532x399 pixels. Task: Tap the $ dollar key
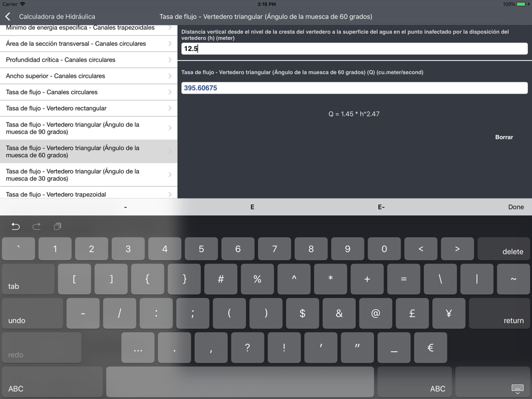302,313
